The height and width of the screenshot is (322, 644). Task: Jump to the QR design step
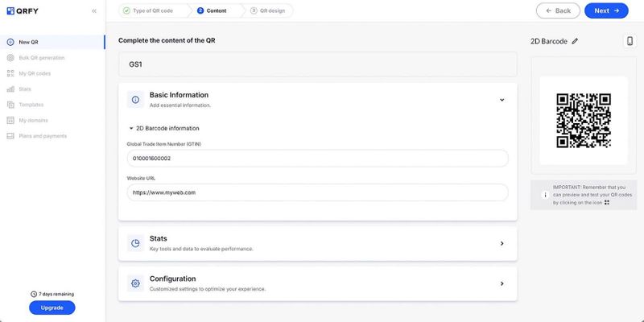coord(268,10)
